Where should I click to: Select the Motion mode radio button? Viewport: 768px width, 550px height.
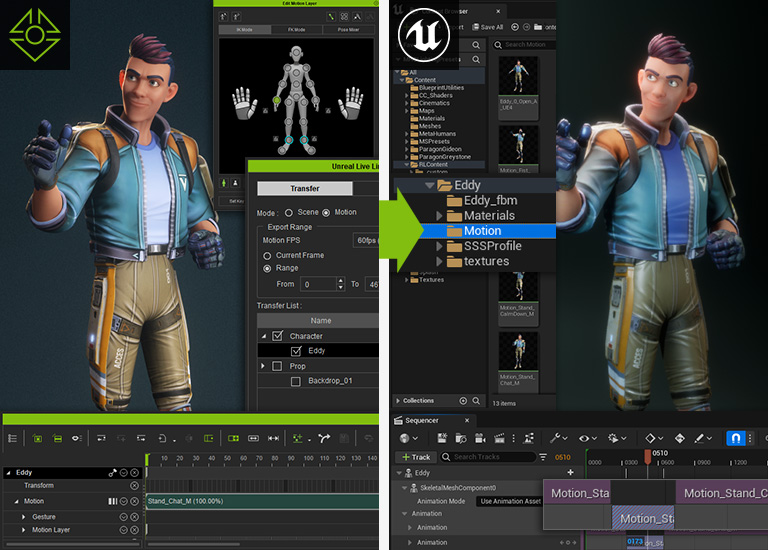[x=326, y=213]
